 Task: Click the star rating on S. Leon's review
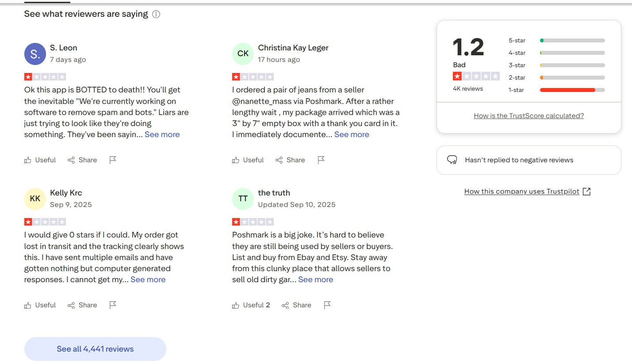pos(45,77)
